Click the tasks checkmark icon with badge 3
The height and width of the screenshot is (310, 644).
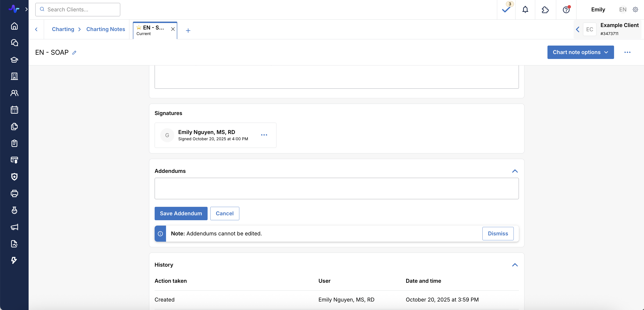(506, 10)
